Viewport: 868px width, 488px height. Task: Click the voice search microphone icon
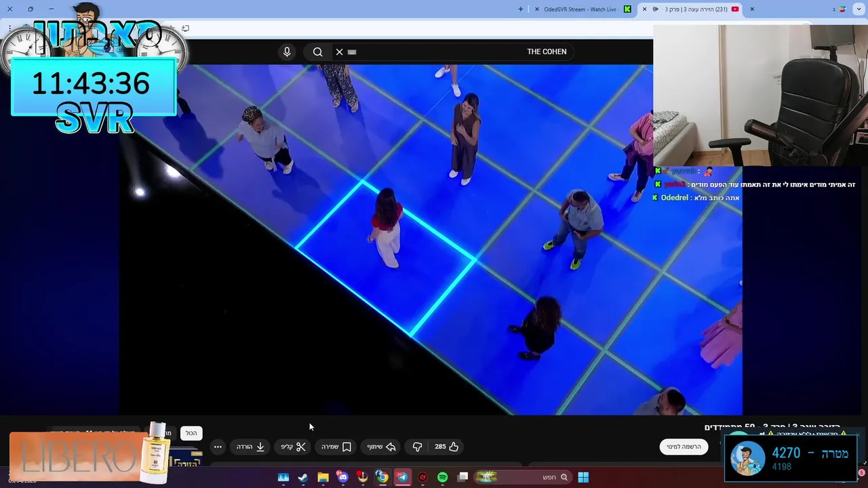tap(287, 52)
